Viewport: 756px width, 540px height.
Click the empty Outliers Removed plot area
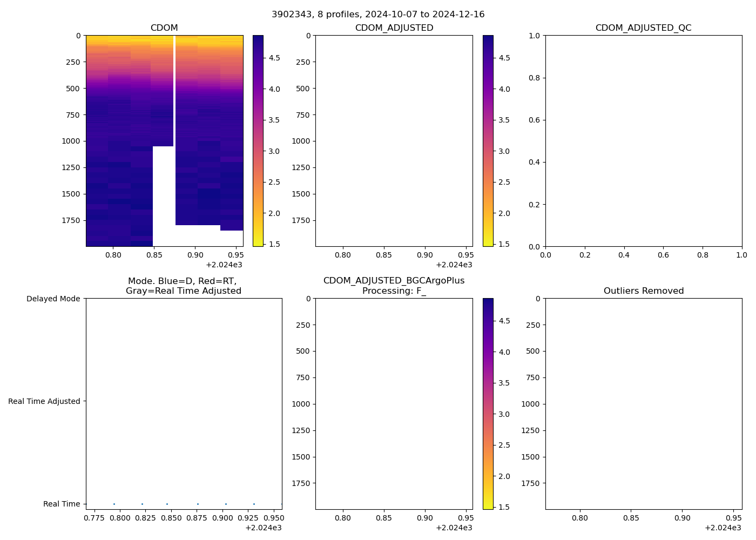(x=643, y=403)
